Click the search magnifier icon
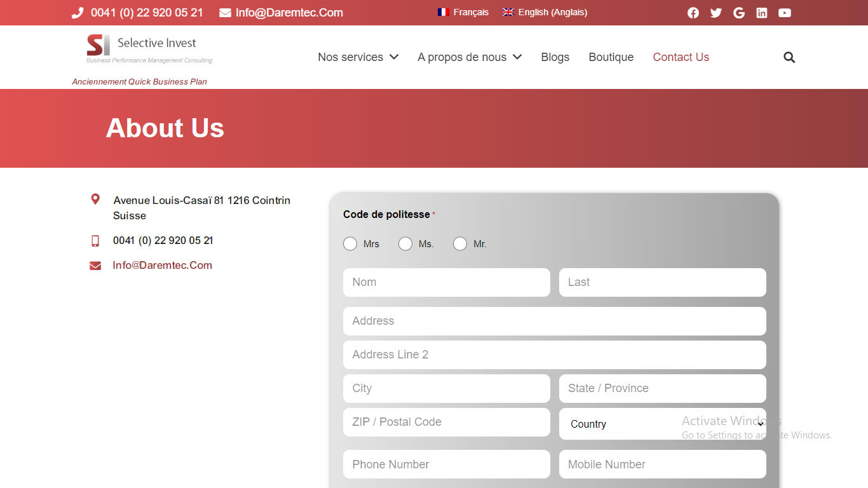This screenshot has height=488, width=868. [789, 57]
